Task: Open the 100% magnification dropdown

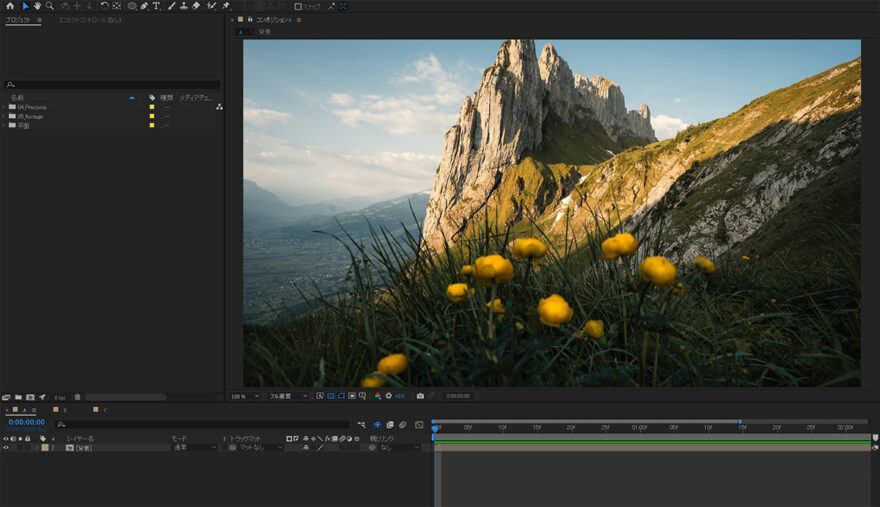Action: click(245, 396)
